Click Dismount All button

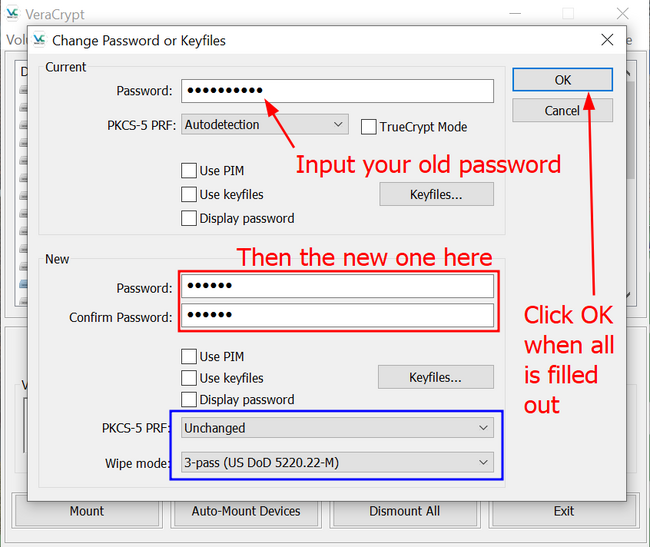[x=405, y=511]
